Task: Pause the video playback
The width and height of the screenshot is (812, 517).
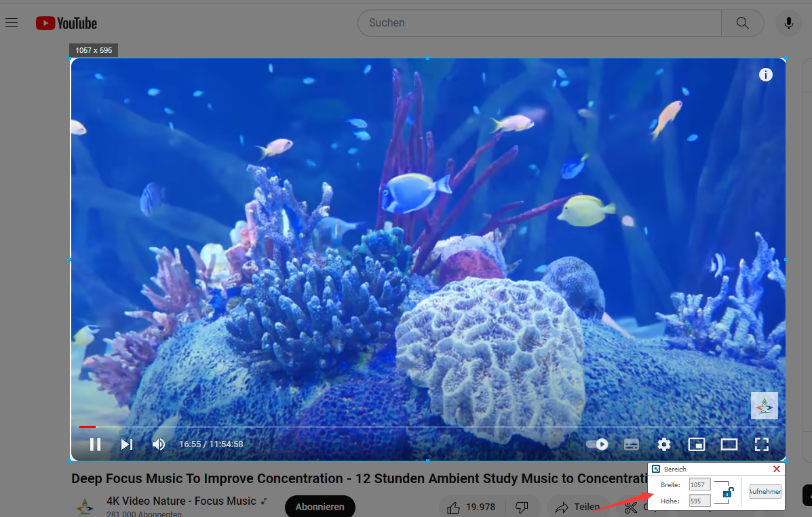Action: [x=96, y=444]
